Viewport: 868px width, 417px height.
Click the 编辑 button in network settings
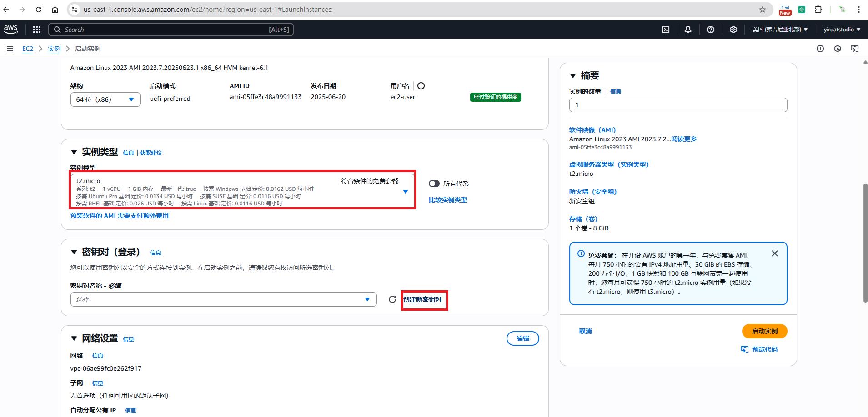click(x=522, y=338)
